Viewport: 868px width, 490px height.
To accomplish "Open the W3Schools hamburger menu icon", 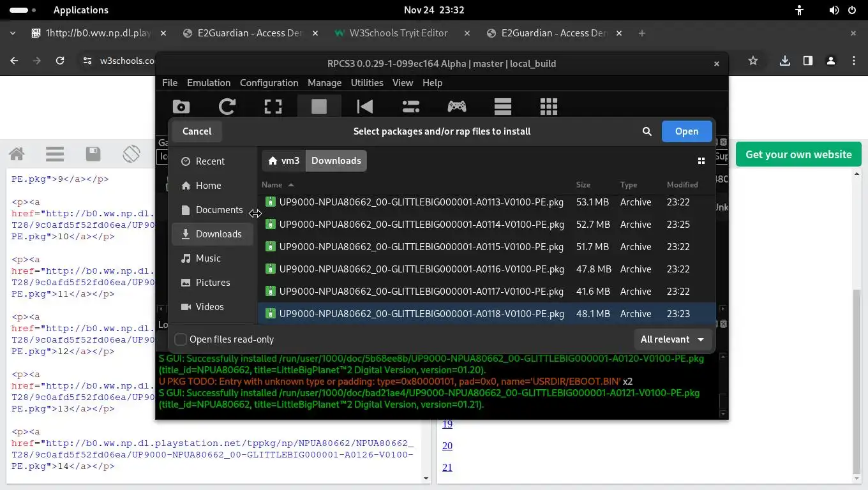I will [x=55, y=154].
